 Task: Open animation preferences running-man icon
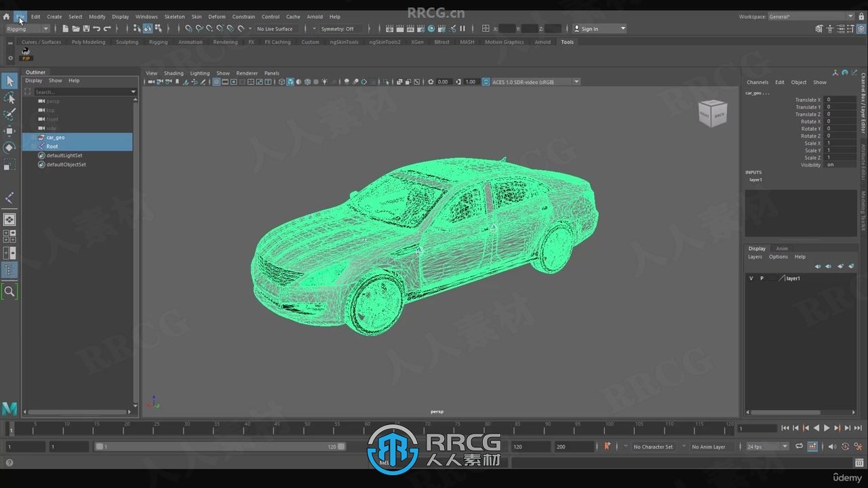(859, 447)
